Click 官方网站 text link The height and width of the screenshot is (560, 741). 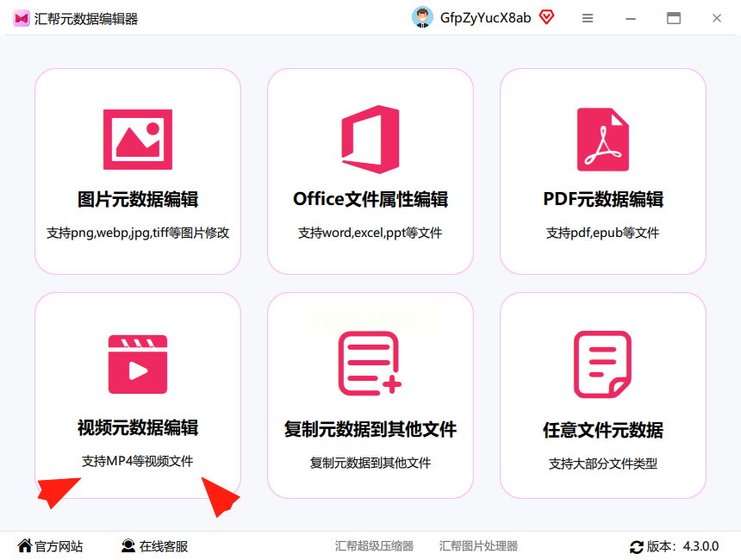59,547
